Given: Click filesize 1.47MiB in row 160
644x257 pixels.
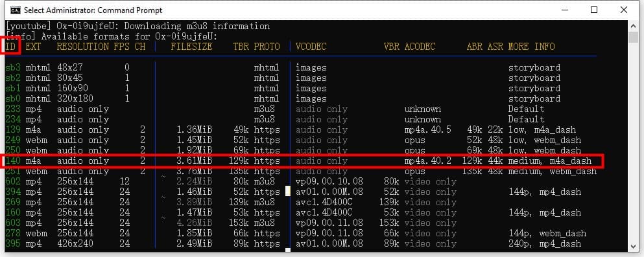Looking at the screenshot, I should pyautogui.click(x=195, y=213).
